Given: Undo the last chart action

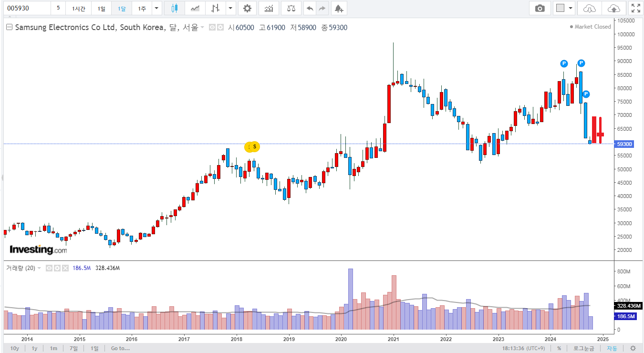Looking at the screenshot, I should click(x=310, y=8).
